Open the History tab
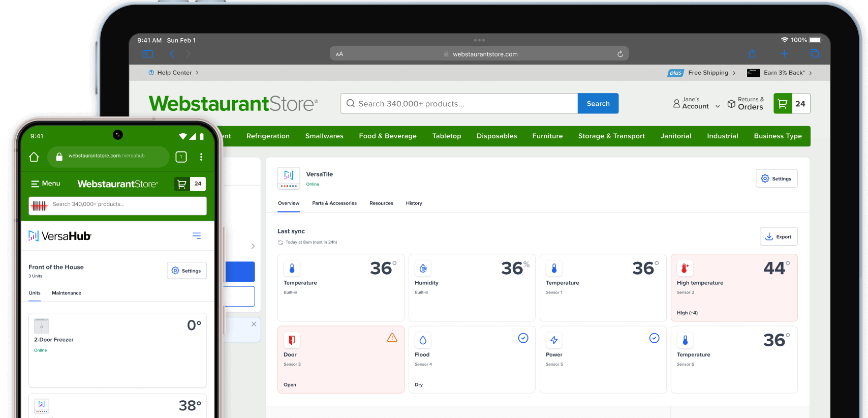Image resolution: width=868 pixels, height=418 pixels. (414, 203)
